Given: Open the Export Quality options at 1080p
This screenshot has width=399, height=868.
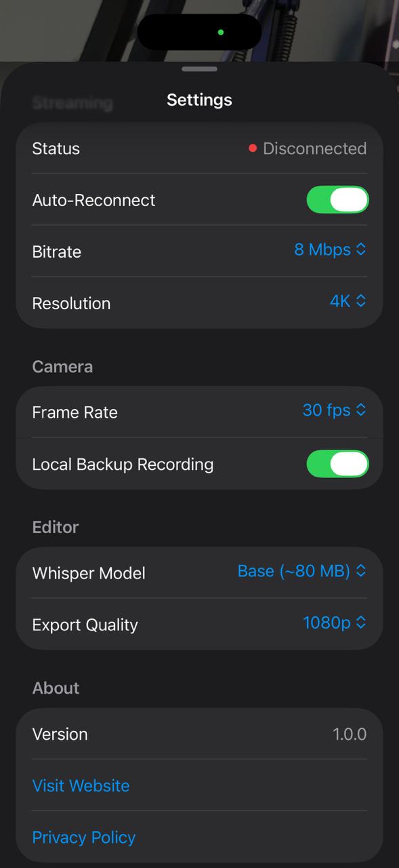Looking at the screenshot, I should (335, 623).
